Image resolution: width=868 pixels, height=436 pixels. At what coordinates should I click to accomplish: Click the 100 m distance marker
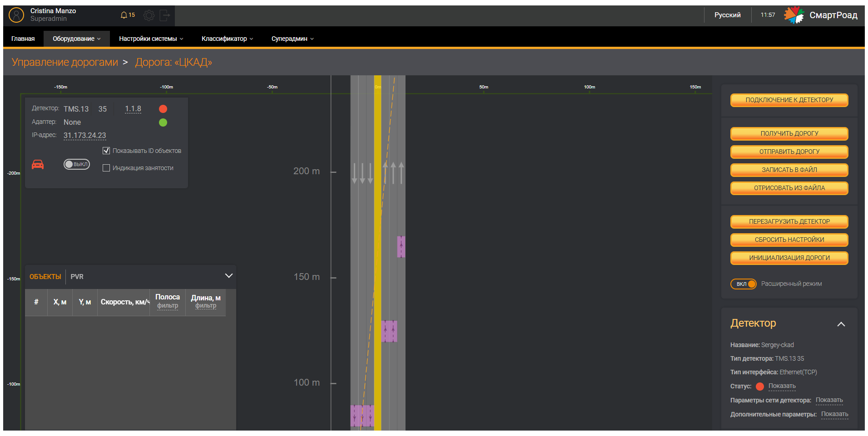pyautogui.click(x=307, y=382)
